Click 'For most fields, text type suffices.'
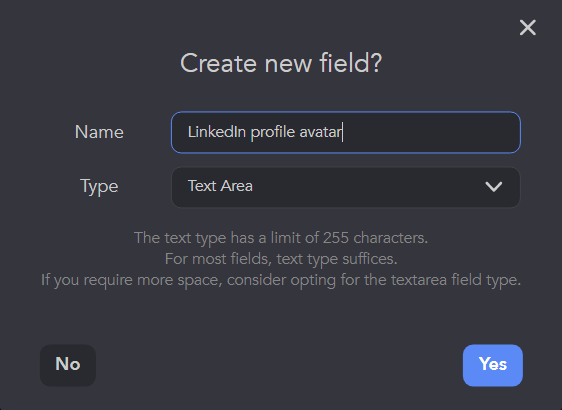 (x=281, y=259)
